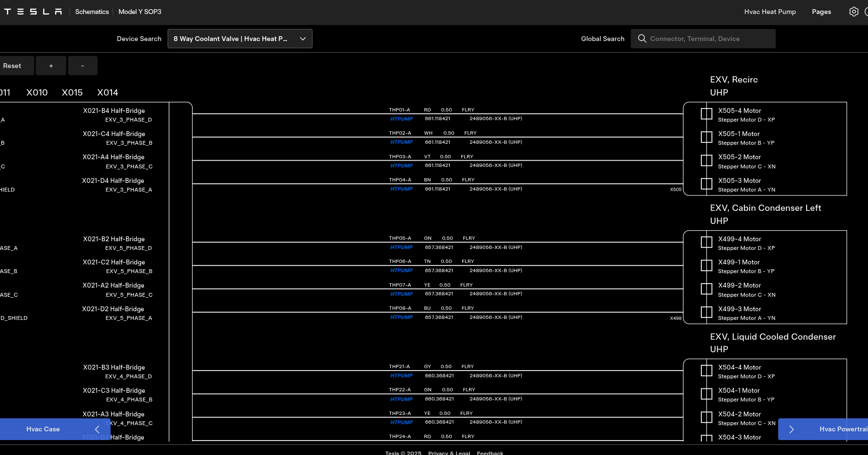Click HTPUMP link under THP21-A wire

(x=401, y=376)
